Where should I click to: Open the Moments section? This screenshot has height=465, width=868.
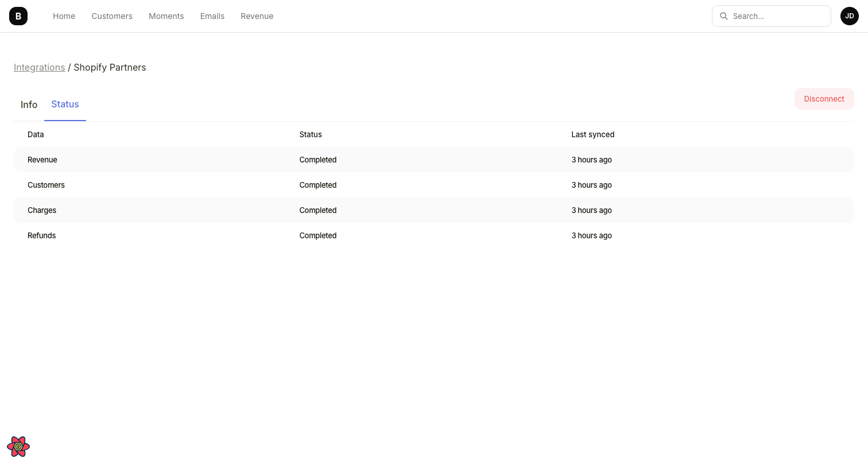(x=166, y=16)
